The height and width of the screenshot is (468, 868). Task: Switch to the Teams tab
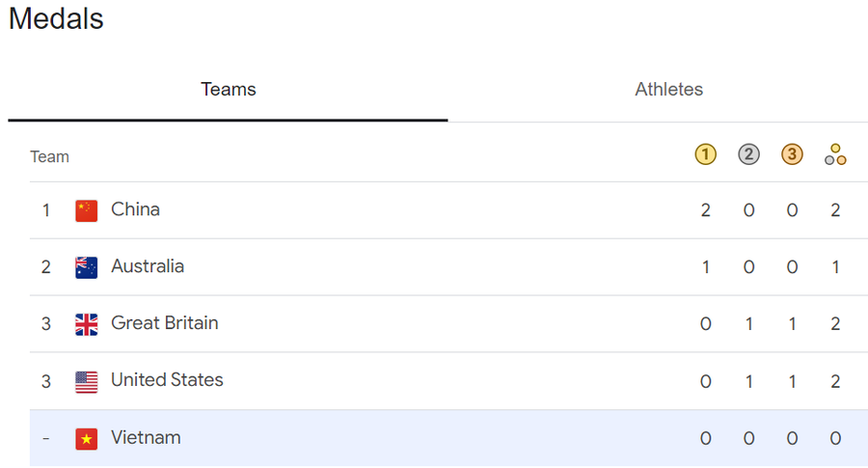pos(229,90)
